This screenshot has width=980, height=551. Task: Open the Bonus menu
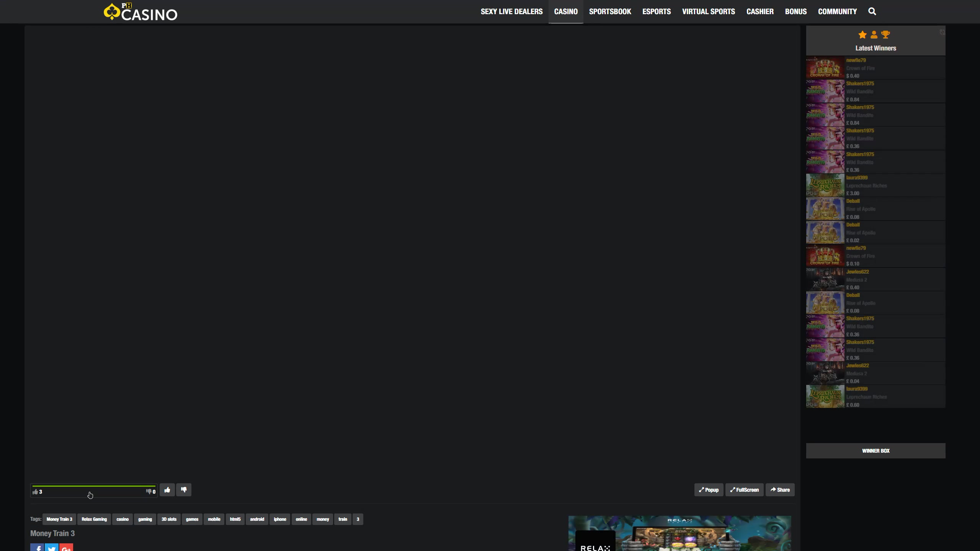tap(796, 11)
